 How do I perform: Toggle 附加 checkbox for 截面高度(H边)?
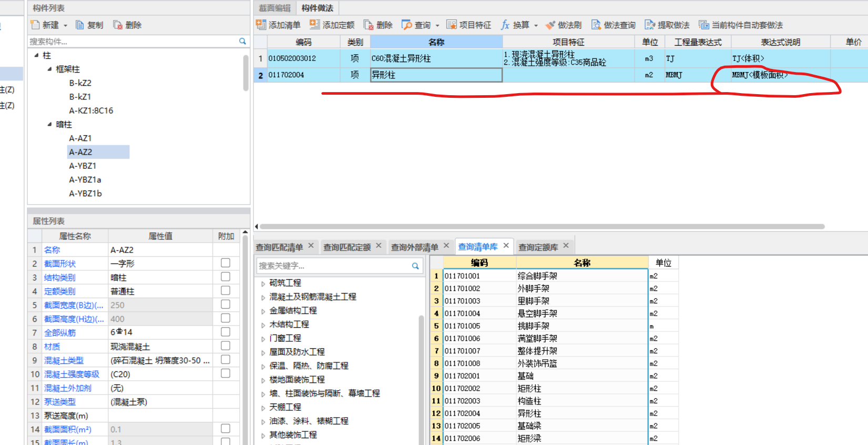coord(226,318)
